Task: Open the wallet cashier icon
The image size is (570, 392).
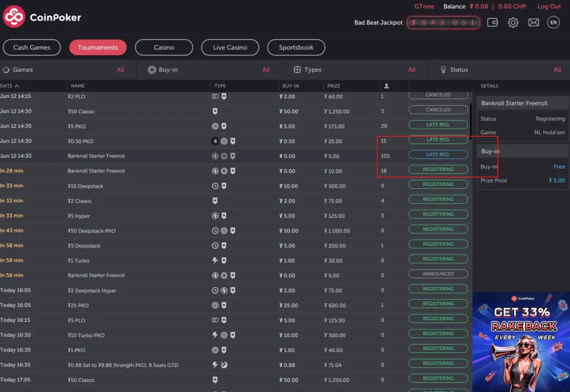Action: [x=492, y=22]
